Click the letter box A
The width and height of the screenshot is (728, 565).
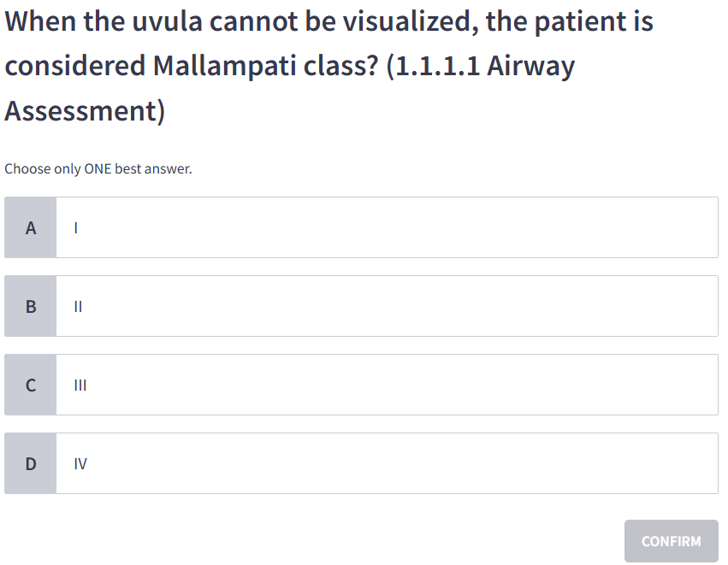30,227
